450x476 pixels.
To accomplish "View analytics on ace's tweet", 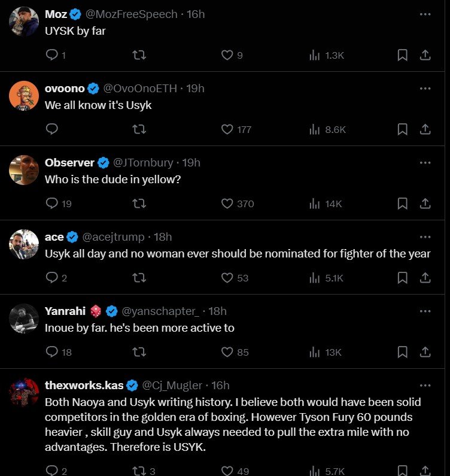I will coord(314,278).
